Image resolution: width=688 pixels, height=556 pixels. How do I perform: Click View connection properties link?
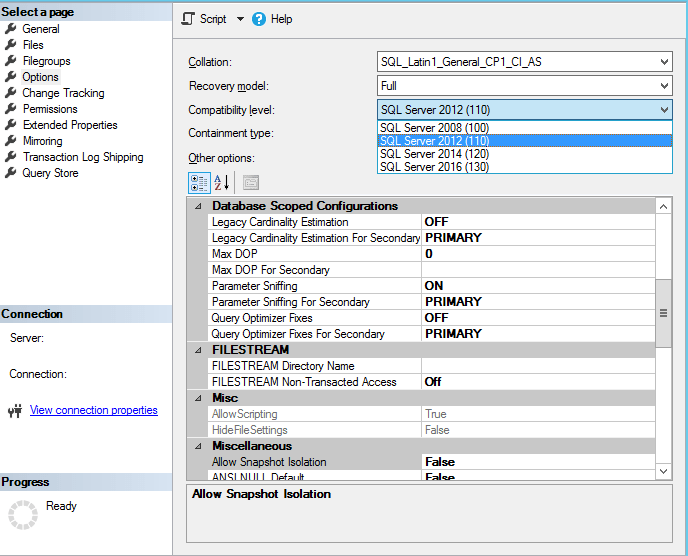click(93, 410)
